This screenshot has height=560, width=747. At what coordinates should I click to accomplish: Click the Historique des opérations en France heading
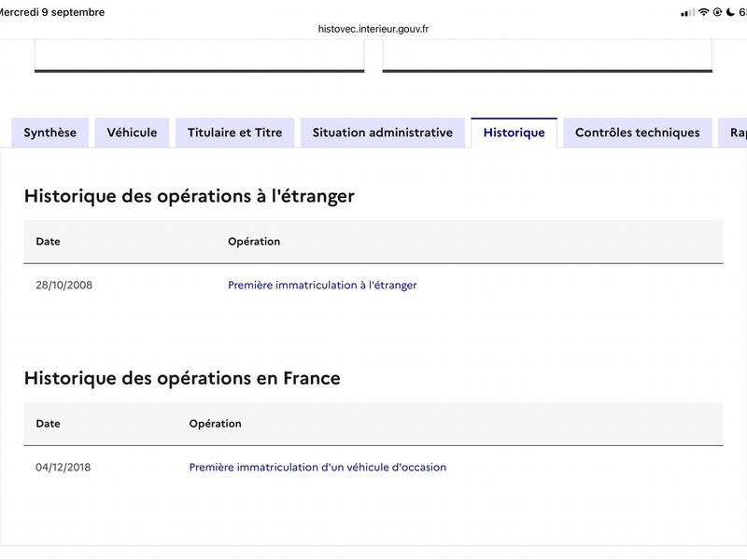coord(182,378)
